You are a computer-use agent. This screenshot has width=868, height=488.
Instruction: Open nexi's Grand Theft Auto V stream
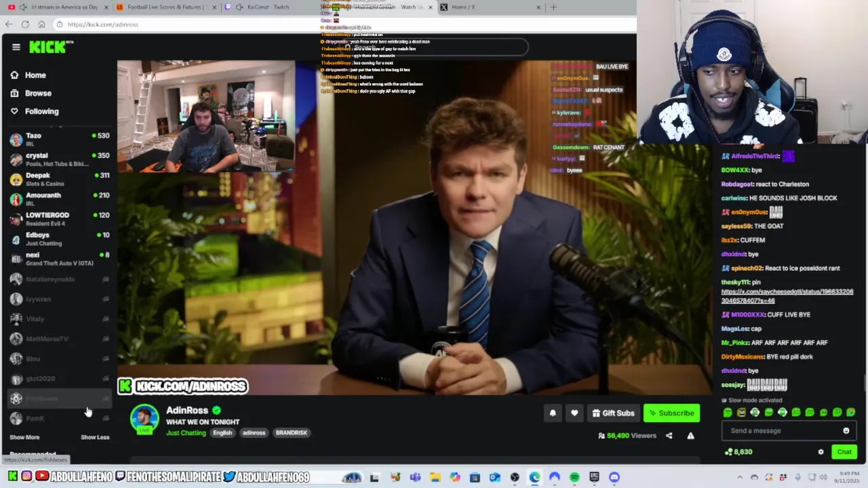60,259
